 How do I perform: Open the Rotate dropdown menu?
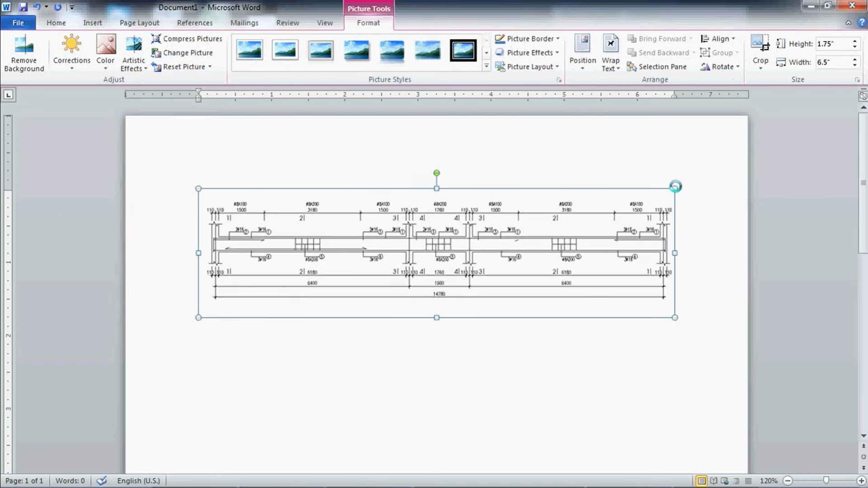(x=720, y=67)
